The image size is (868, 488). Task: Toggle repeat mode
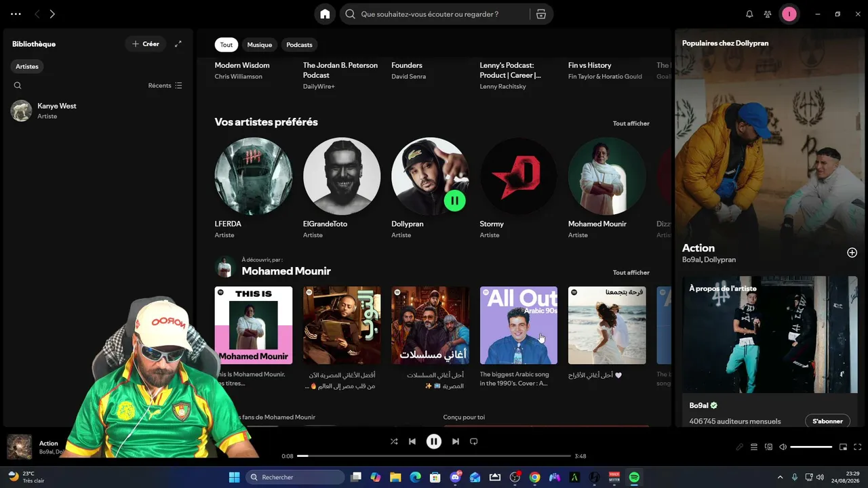(474, 441)
